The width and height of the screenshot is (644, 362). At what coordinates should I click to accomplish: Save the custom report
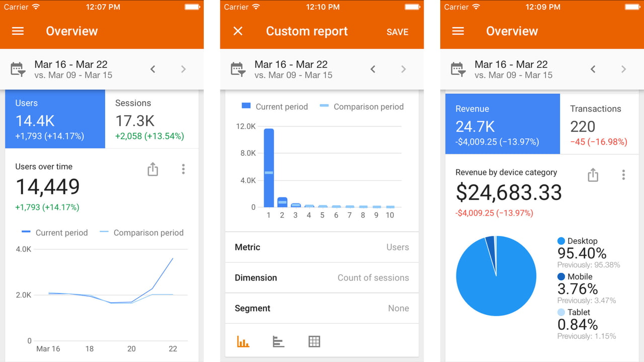[397, 32]
